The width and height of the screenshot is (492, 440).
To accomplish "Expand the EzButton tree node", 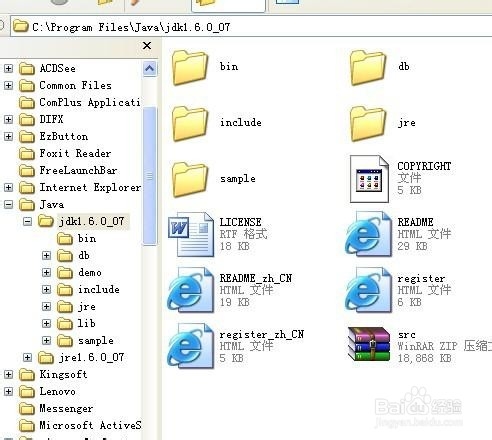I will [9, 136].
